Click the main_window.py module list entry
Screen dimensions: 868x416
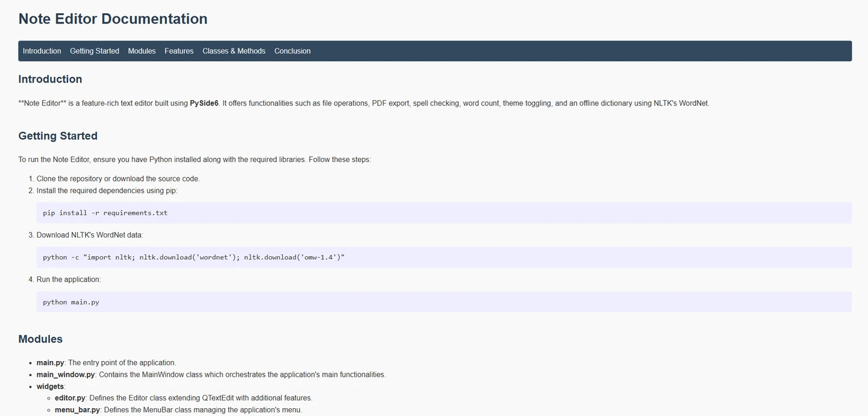click(x=211, y=374)
